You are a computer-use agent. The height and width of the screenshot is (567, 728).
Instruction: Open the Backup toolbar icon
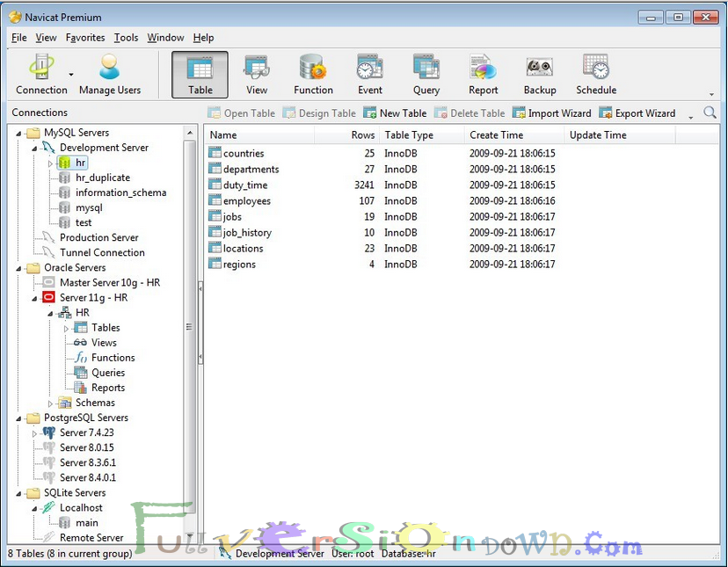tap(540, 75)
